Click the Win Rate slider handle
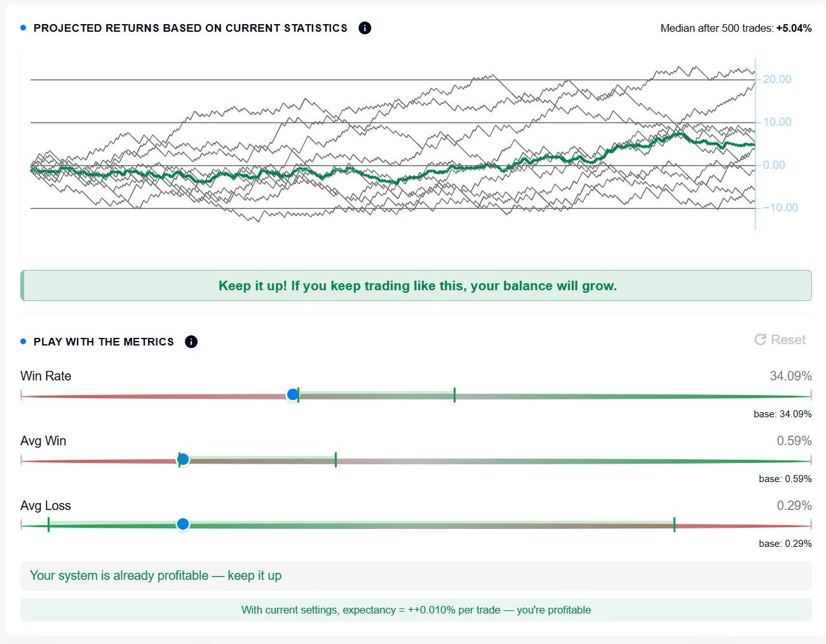 coord(293,394)
